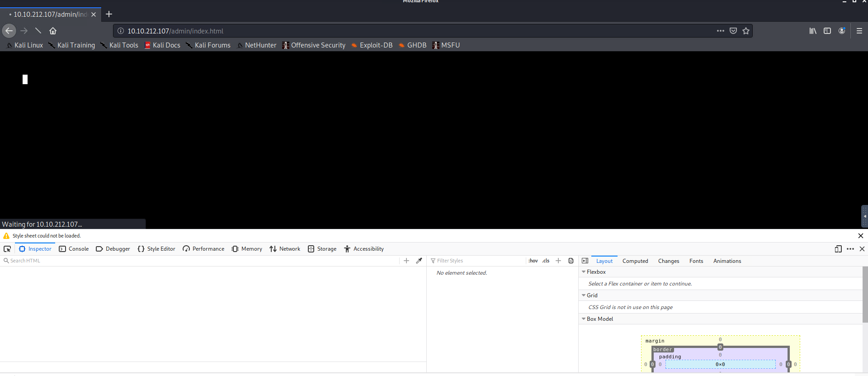Image resolution: width=868 pixels, height=376 pixels.
Task: Bookmark this page with the star
Action: (746, 31)
